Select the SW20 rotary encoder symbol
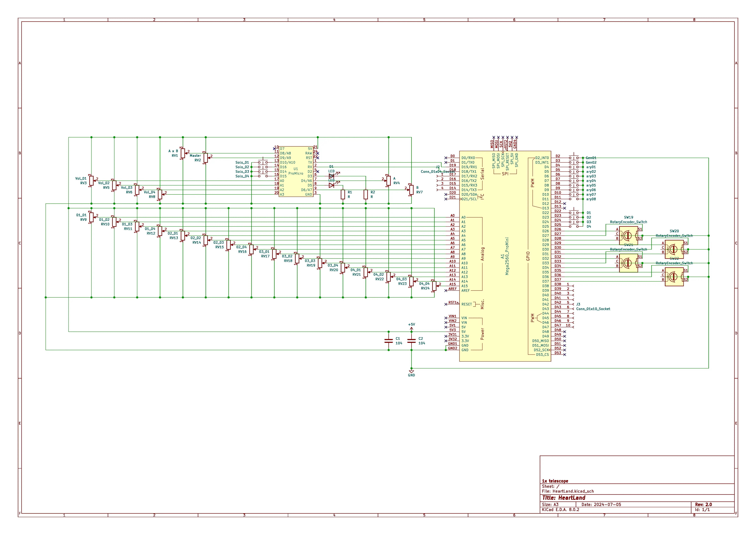This screenshot has height=535, width=756. point(674,249)
